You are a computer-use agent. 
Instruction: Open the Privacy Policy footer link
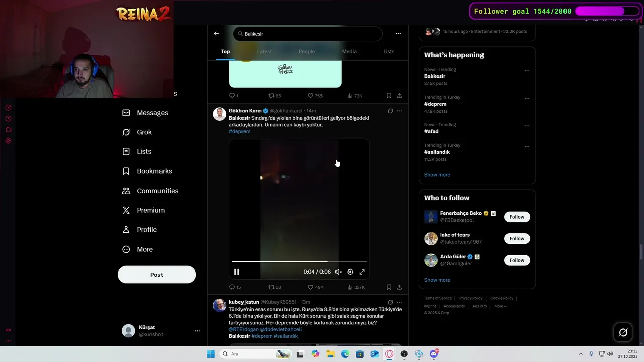[470, 298]
